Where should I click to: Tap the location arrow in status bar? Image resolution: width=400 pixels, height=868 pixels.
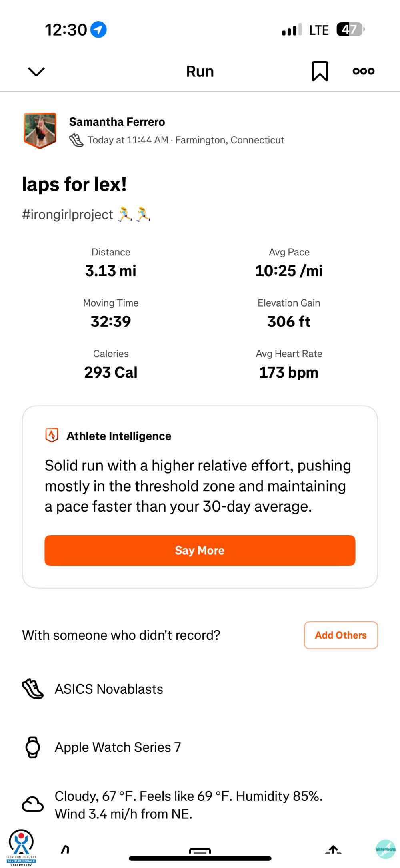[98, 30]
